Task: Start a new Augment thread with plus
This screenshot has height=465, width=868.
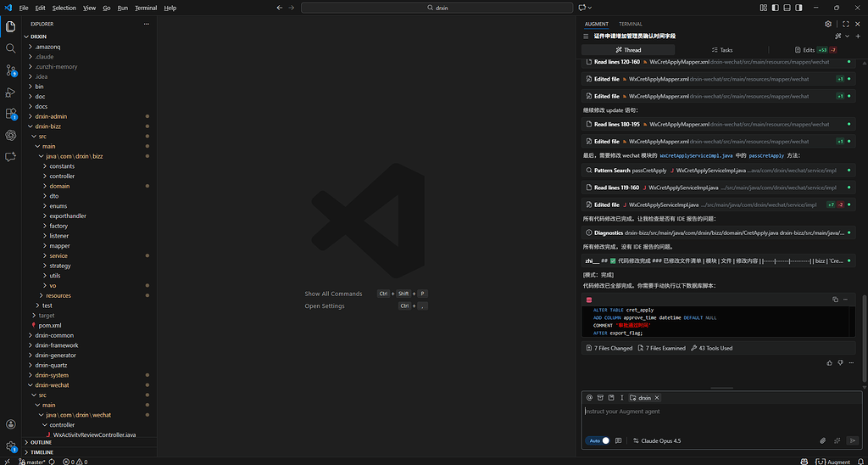Action: click(858, 36)
